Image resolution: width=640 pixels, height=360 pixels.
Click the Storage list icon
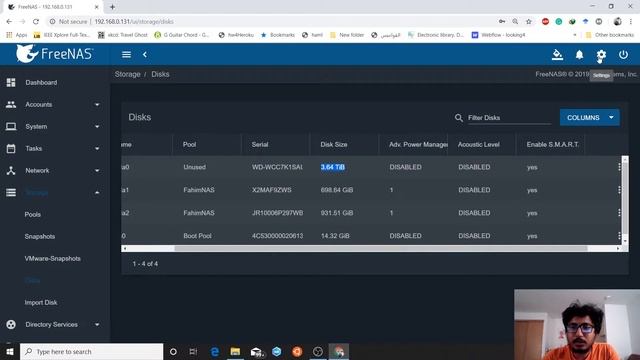click(11, 192)
